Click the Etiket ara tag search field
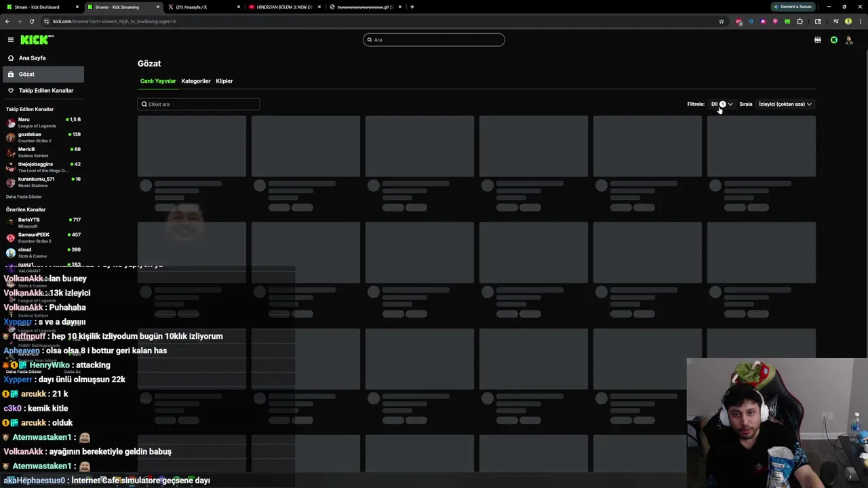868x488 pixels. click(x=199, y=104)
